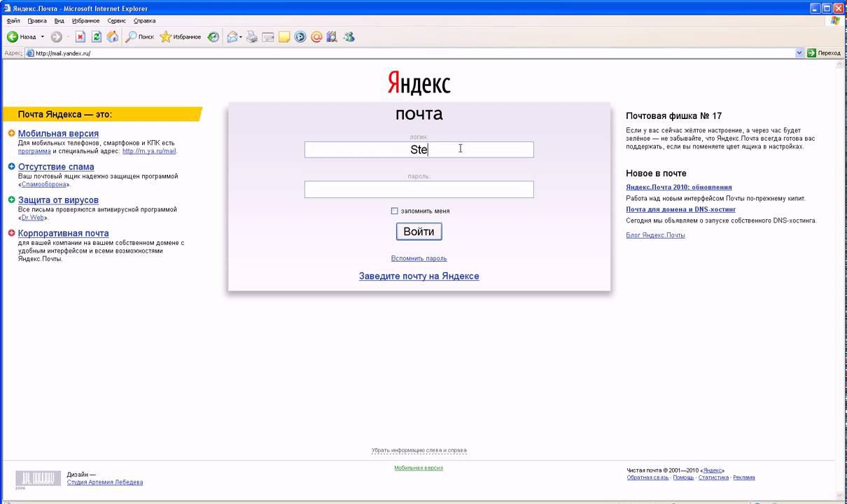Open the Статистика footer link
Screen dimensions: 847x504
coord(713,478)
